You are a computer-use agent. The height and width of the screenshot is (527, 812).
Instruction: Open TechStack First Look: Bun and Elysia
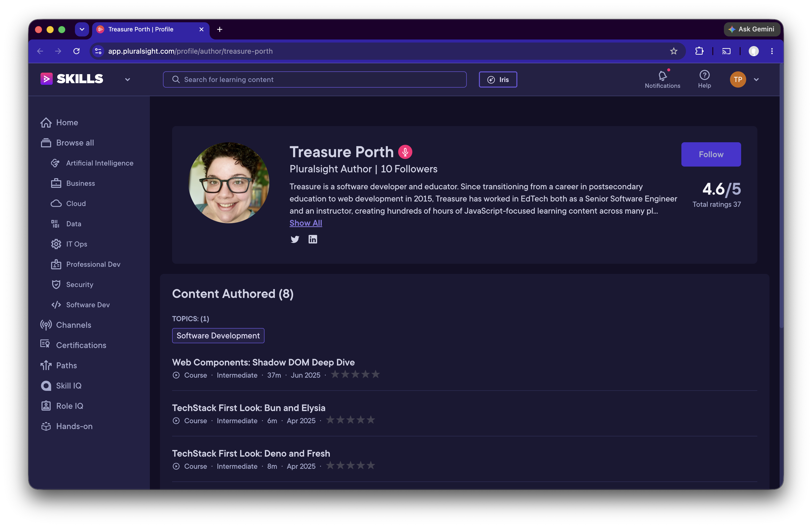248,408
